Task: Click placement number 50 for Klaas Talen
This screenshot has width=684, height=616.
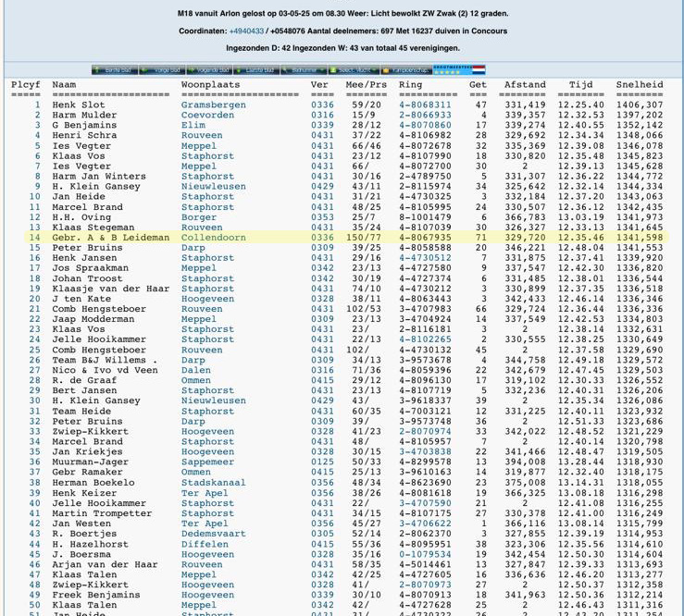Action: click(x=34, y=605)
